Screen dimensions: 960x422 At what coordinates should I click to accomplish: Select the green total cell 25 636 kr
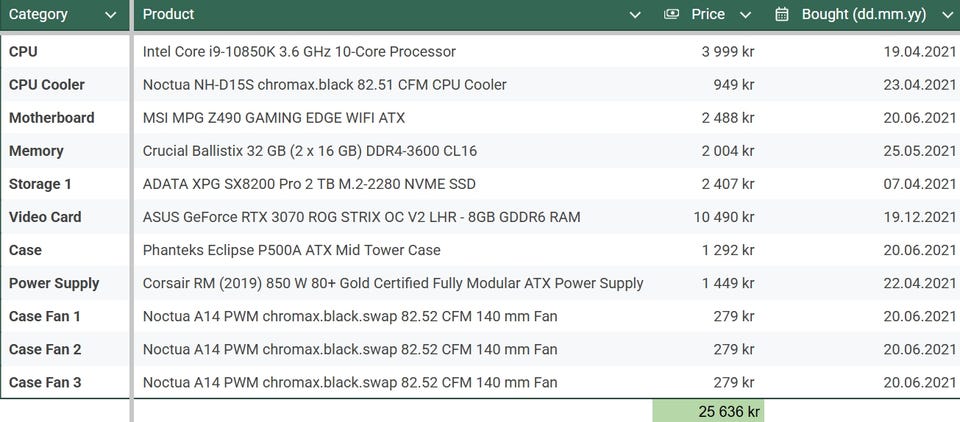click(708, 411)
